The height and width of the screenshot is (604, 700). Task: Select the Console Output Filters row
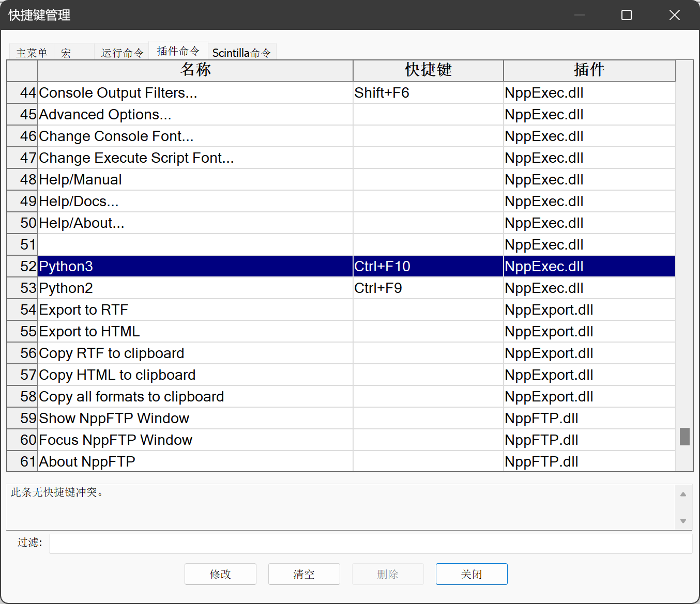(x=195, y=93)
